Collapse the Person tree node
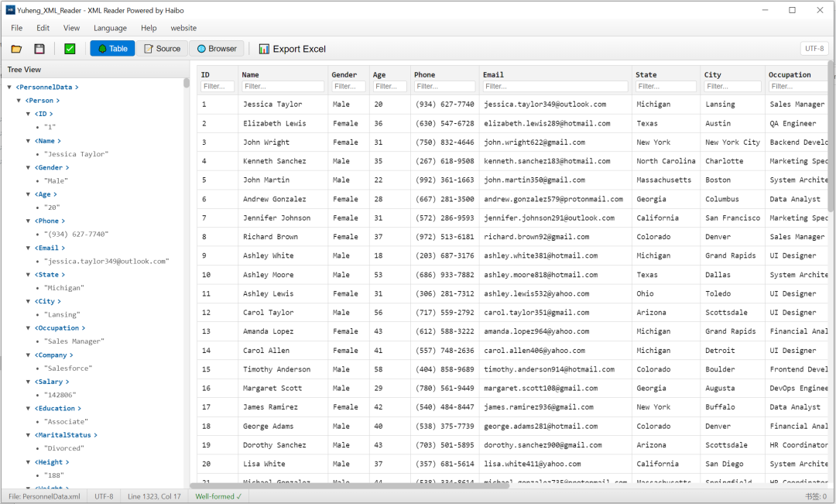 point(19,101)
